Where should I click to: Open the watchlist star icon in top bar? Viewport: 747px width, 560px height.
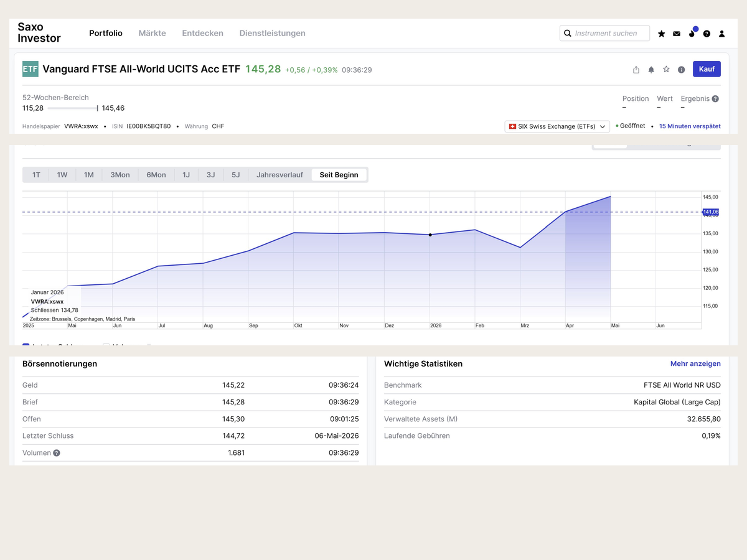point(661,34)
